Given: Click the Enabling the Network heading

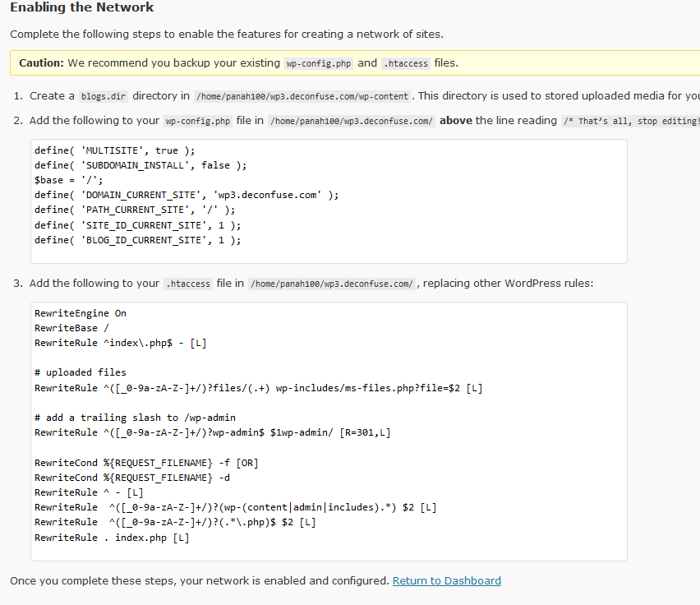Looking at the screenshot, I should pyautogui.click(x=81, y=7).
